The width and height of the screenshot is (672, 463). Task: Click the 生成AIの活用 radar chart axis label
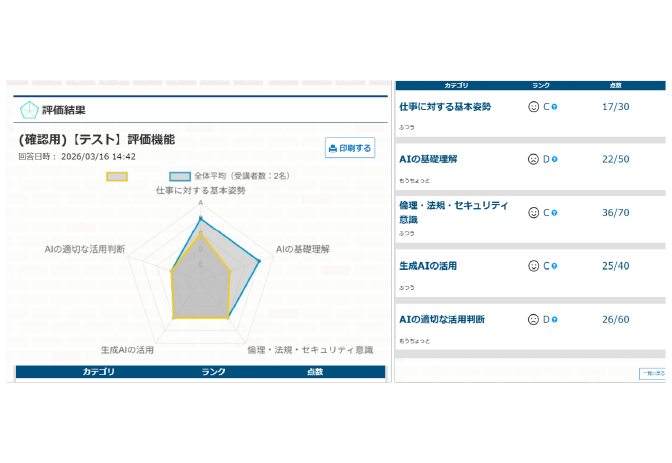[127, 350]
